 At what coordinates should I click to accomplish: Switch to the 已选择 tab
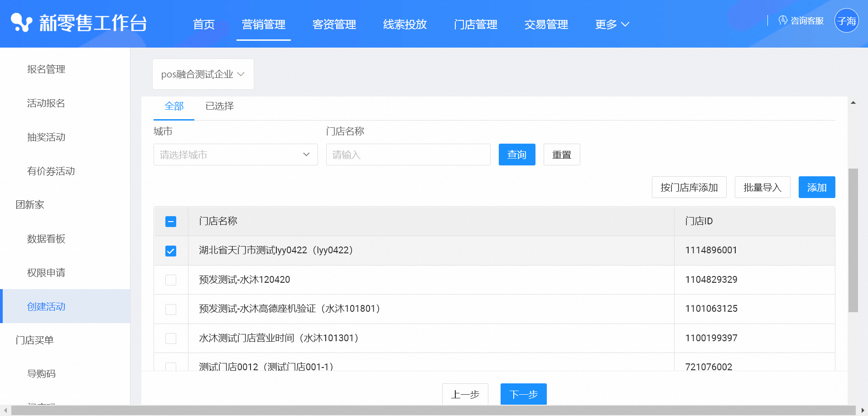point(219,106)
